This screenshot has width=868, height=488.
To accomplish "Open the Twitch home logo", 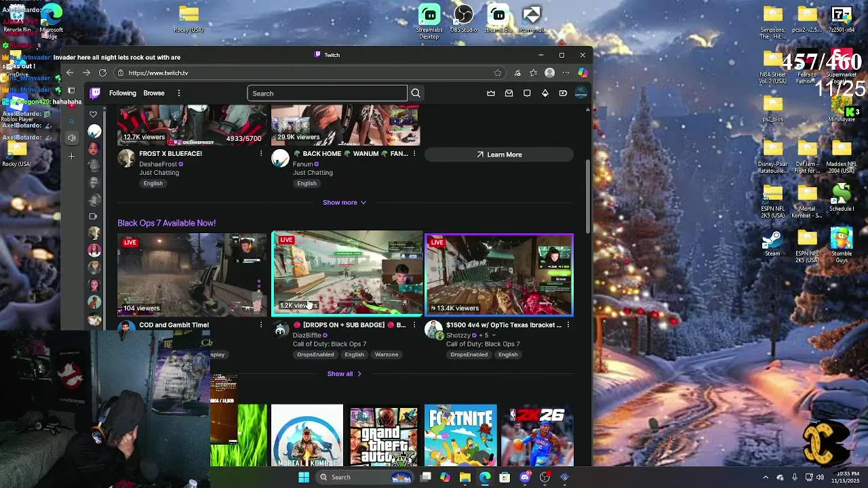I will coord(96,94).
